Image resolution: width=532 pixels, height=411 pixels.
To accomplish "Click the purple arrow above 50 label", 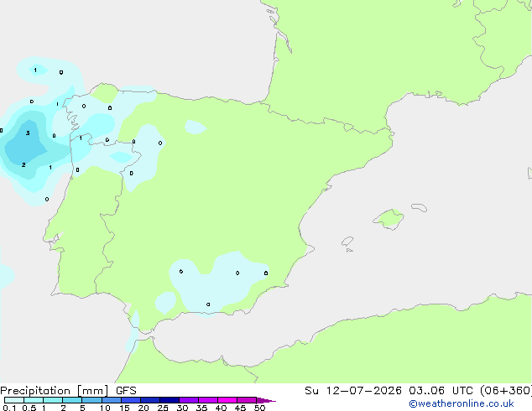I will pos(266,400).
